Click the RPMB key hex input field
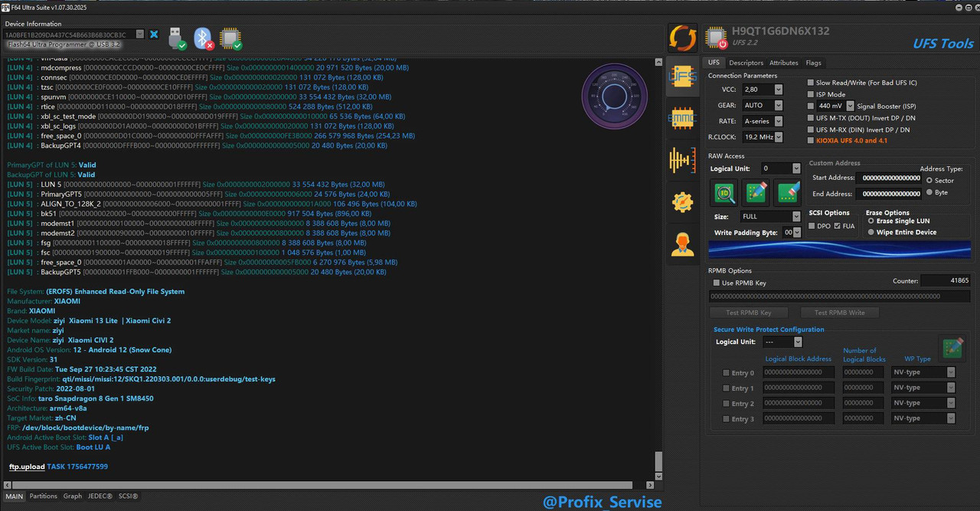 (x=839, y=296)
